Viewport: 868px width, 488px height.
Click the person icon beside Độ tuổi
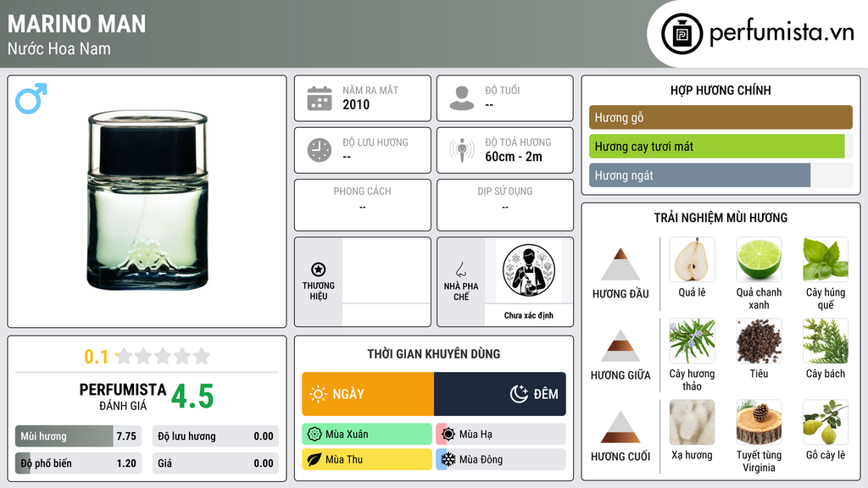point(462,98)
